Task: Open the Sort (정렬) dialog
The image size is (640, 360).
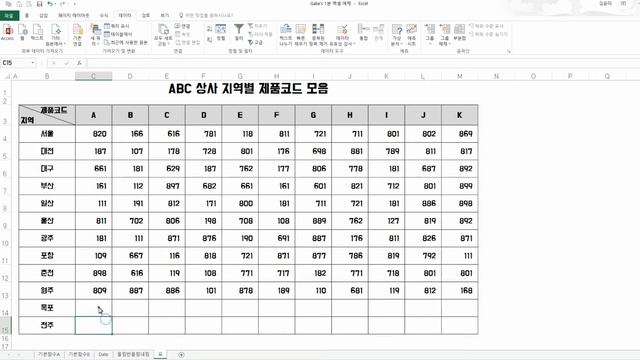Action: 221,32
